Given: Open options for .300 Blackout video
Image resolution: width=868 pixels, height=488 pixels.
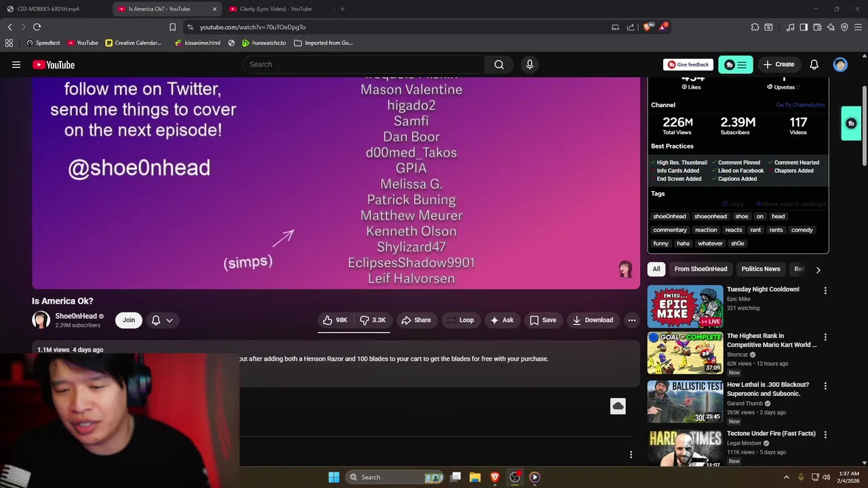Looking at the screenshot, I should coord(825,386).
